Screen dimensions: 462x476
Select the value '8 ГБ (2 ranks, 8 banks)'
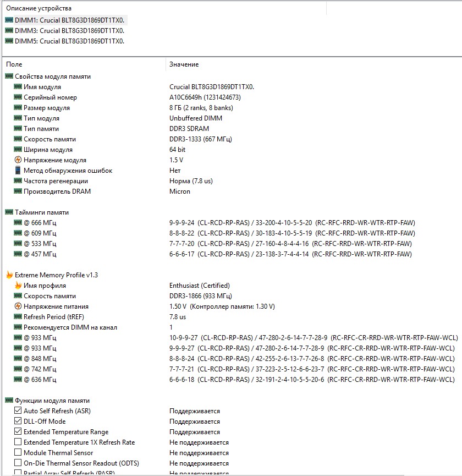pos(201,108)
